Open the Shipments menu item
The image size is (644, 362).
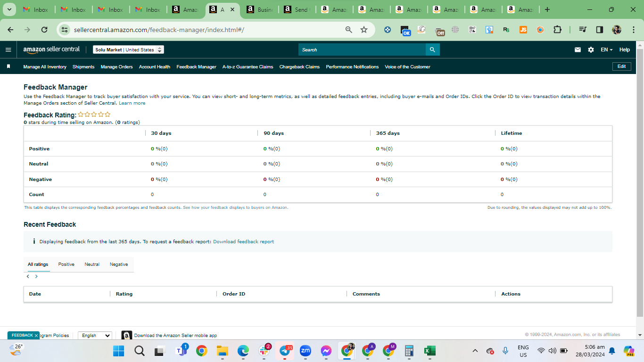83,66
